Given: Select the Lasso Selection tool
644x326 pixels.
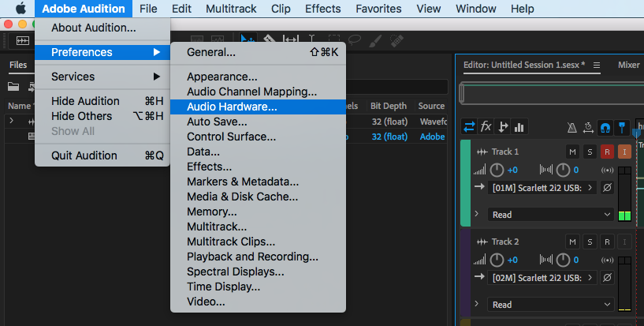Looking at the screenshot, I should 355,40.
